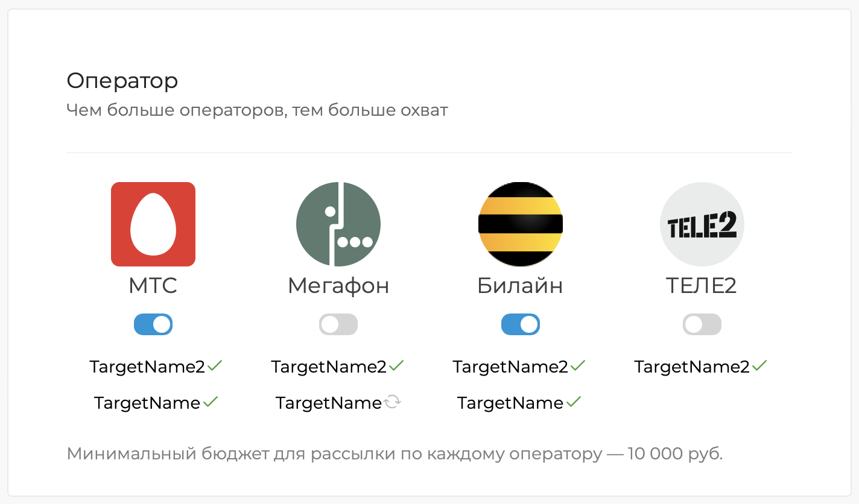
Task: Click the Билайн striped logo
Action: click(520, 224)
